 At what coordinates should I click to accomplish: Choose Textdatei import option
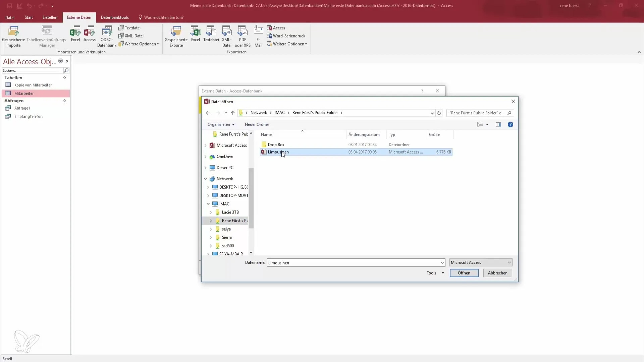tap(129, 28)
